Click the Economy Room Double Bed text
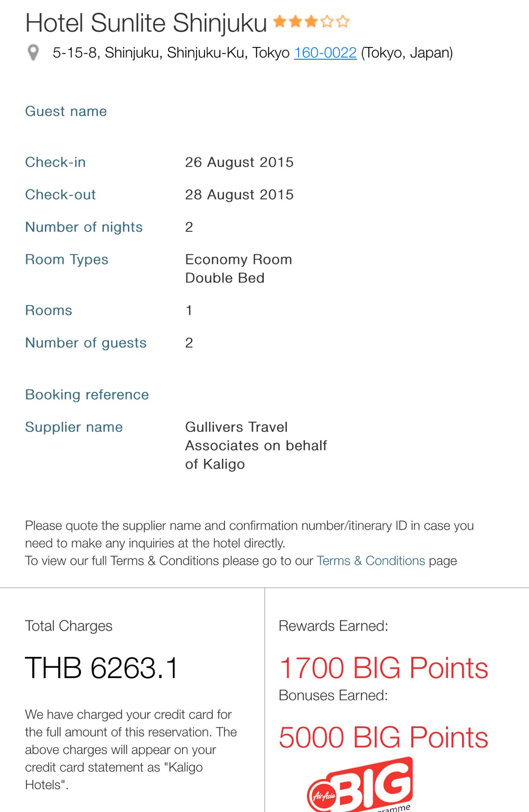 click(238, 269)
